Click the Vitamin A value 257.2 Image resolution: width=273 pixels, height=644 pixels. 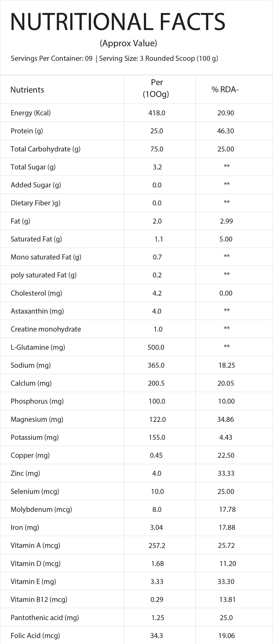click(157, 545)
